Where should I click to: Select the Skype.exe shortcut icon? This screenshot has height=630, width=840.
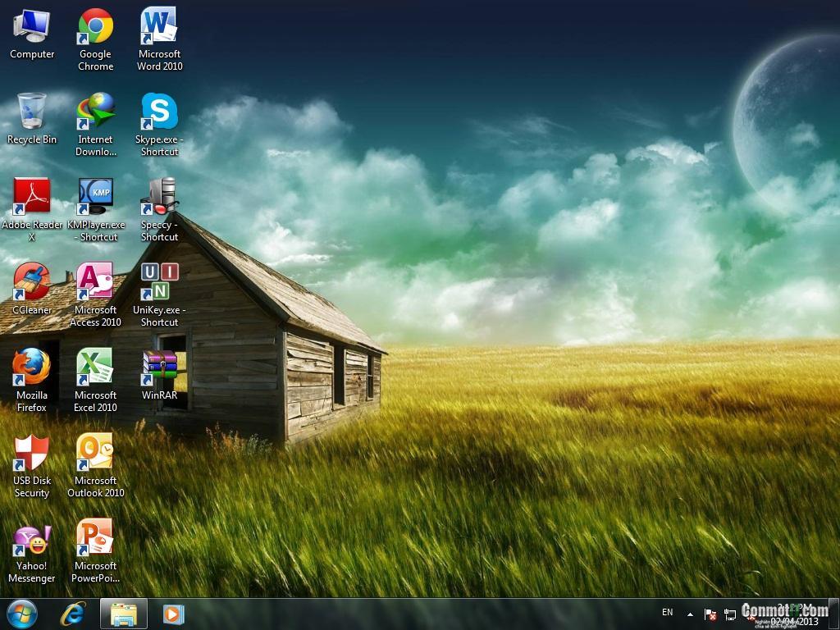(159, 125)
